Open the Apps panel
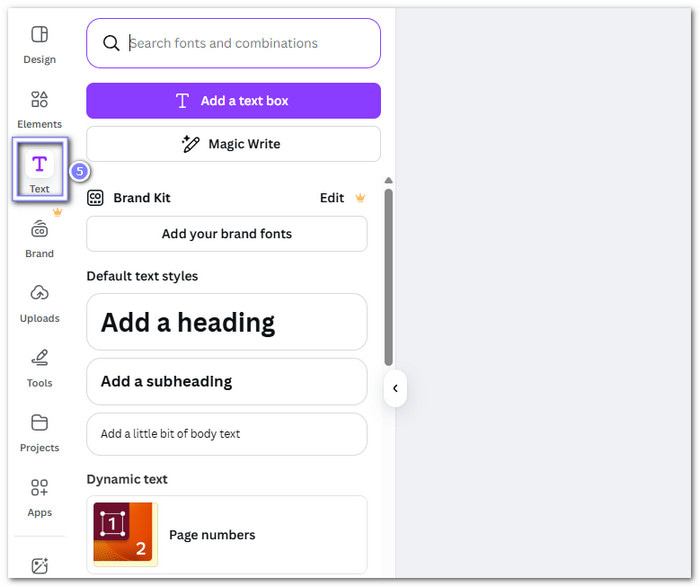 (39, 496)
